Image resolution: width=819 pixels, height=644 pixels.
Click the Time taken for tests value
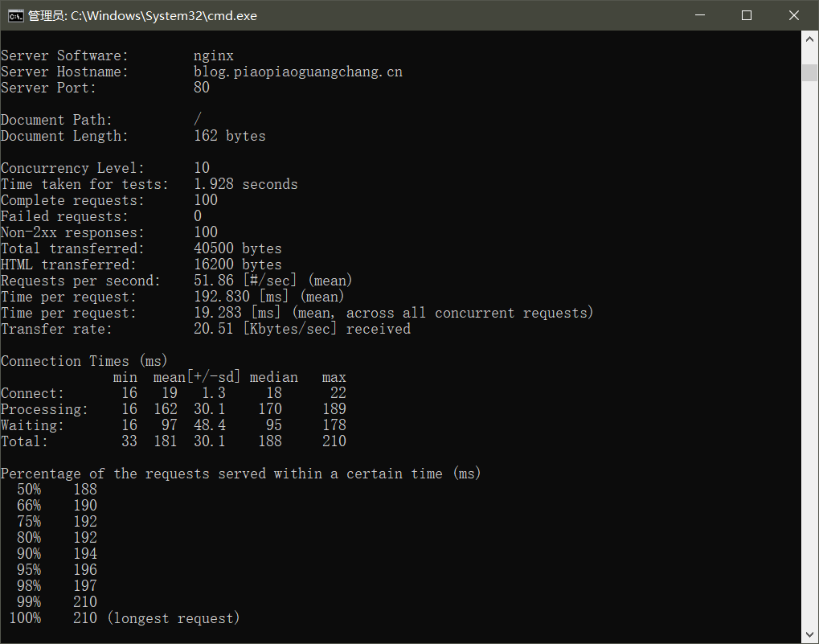(x=246, y=184)
